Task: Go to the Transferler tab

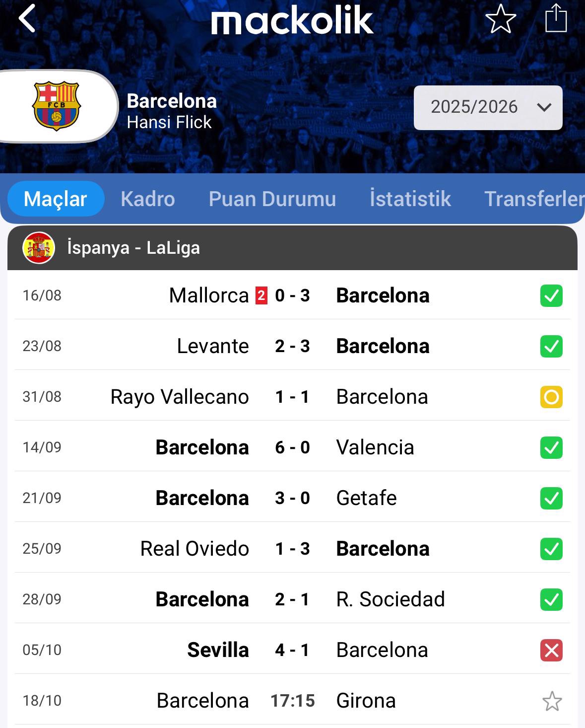Action: [533, 199]
